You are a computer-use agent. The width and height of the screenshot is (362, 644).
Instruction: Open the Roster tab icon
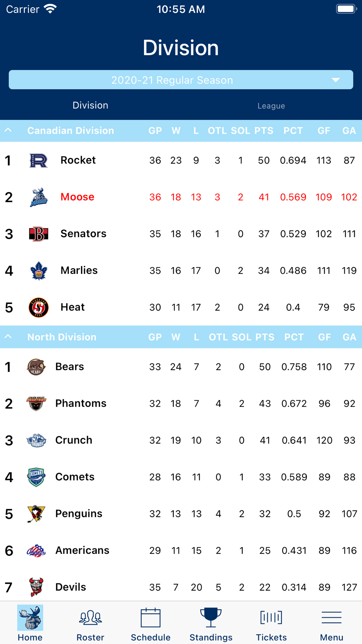(x=90, y=618)
